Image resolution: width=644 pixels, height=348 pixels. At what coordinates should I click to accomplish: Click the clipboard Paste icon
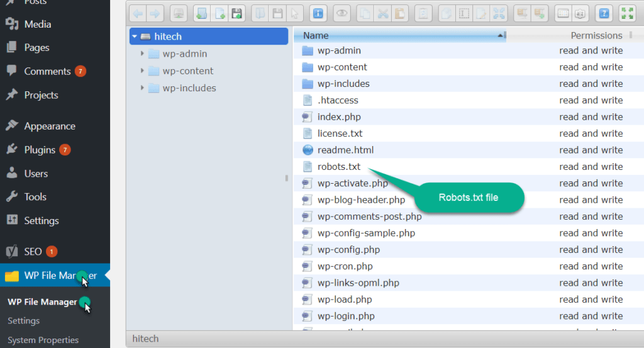(399, 14)
